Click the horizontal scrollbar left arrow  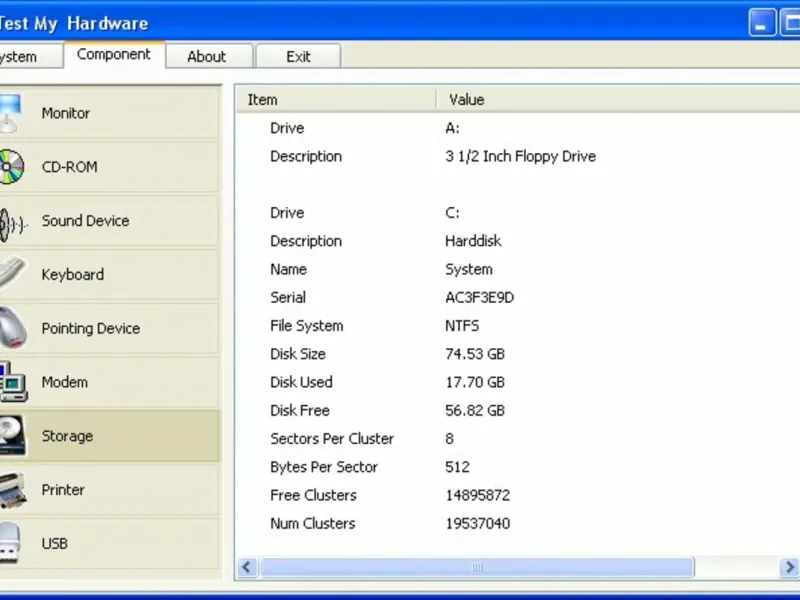coord(247,567)
